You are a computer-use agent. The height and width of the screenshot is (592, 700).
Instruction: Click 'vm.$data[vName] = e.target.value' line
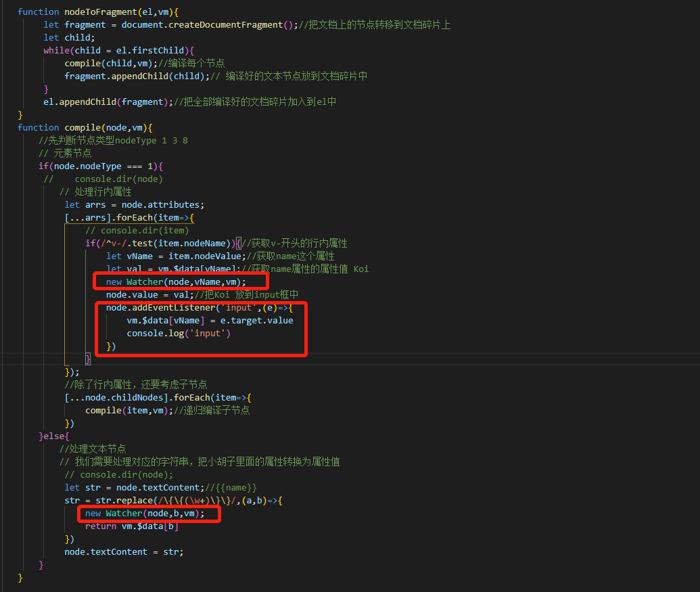tap(210, 321)
